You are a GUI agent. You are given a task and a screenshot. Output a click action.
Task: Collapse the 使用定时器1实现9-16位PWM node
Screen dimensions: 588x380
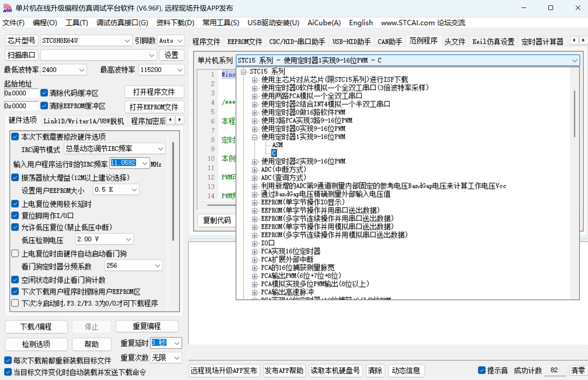tap(255, 137)
